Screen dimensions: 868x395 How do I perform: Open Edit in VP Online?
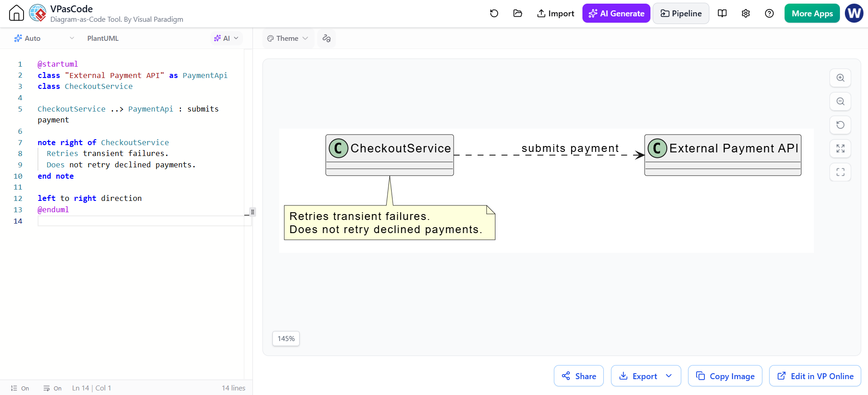[x=815, y=376]
